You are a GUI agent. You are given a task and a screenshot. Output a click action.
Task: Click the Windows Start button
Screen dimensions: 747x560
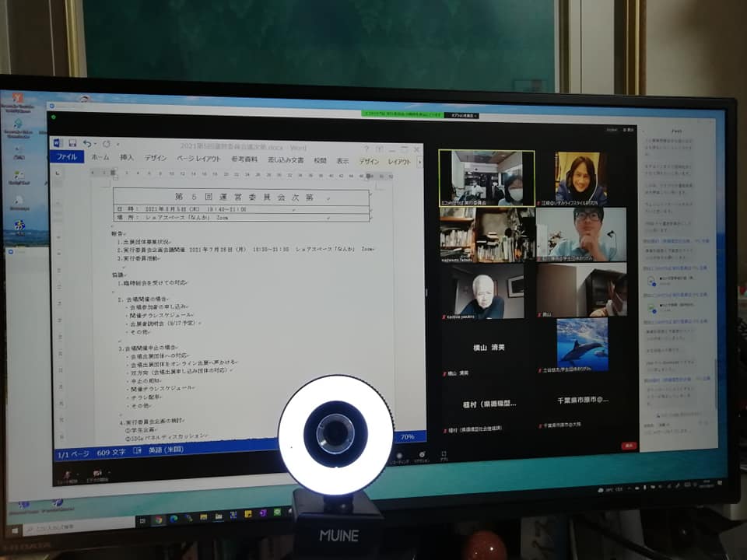(14, 530)
